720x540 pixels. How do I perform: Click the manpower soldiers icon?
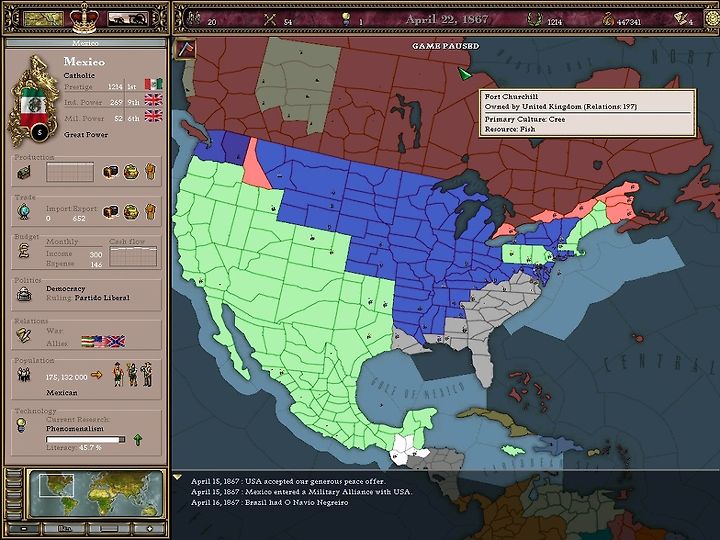click(x=194, y=18)
